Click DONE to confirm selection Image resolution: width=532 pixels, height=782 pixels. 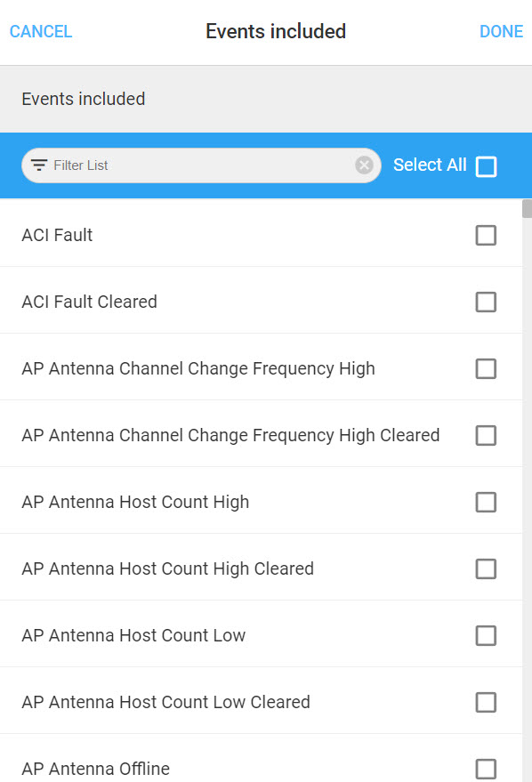tap(501, 31)
